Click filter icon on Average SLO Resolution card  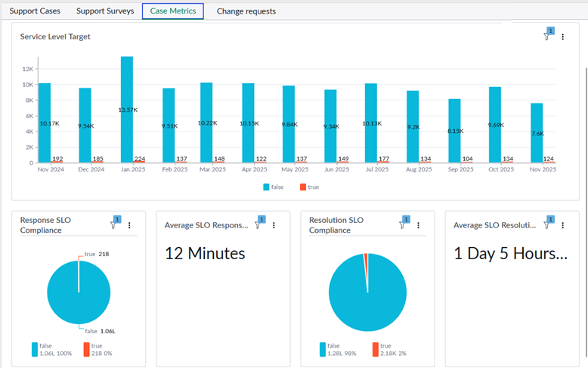coord(546,224)
